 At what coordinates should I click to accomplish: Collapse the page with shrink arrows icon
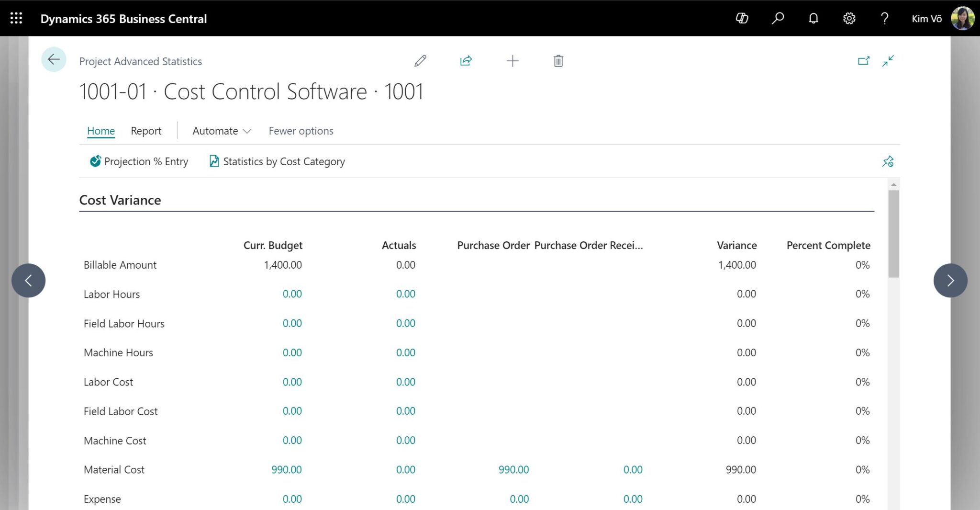click(888, 61)
